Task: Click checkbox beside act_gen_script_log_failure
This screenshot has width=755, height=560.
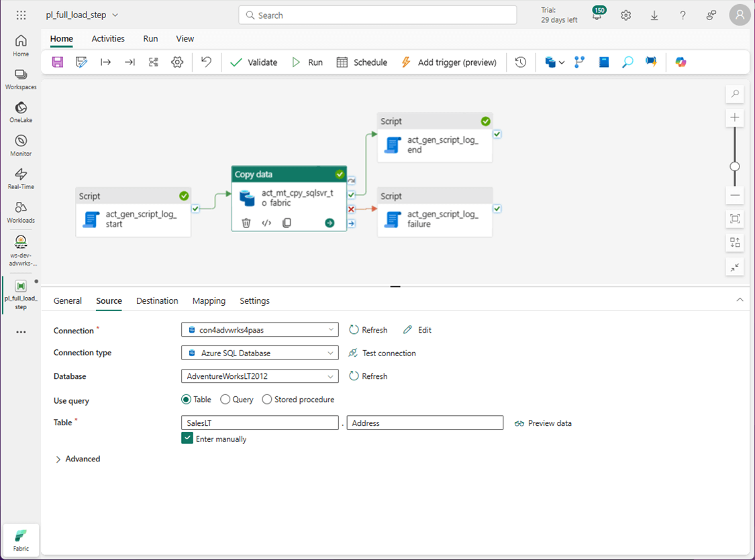Action: (497, 209)
